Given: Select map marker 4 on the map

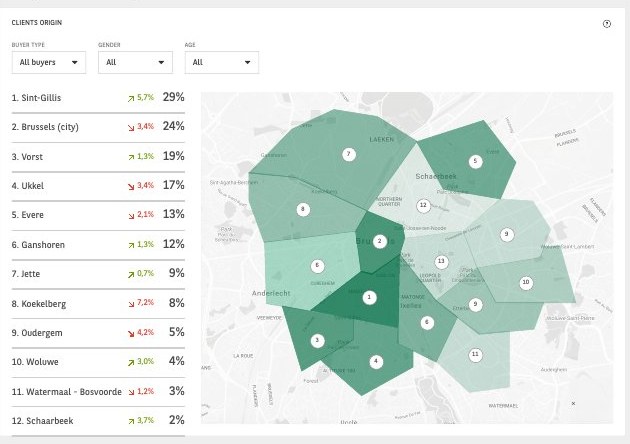Looking at the screenshot, I should tap(376, 361).
